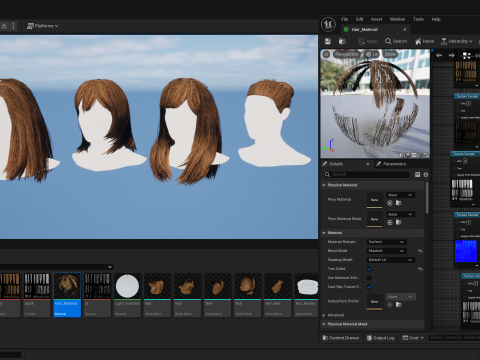
Task: Go back with the graph left arrow
Action: point(439,55)
